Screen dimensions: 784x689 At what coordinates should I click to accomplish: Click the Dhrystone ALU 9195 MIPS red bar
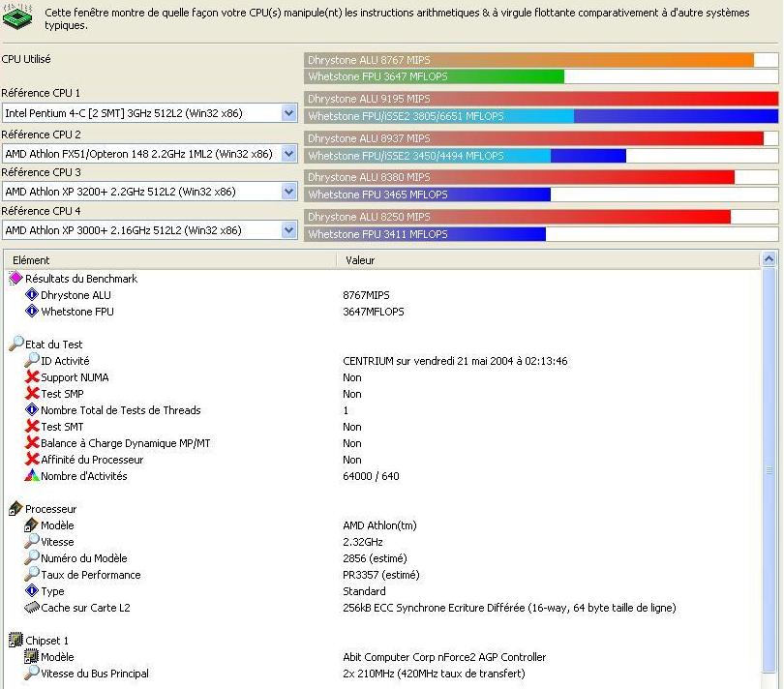[541, 99]
